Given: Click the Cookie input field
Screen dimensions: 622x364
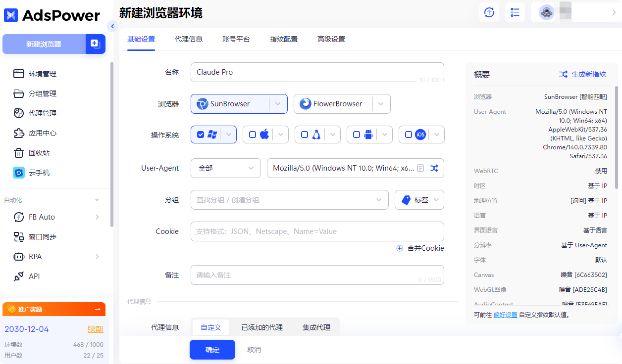Looking at the screenshot, I should (317, 231).
